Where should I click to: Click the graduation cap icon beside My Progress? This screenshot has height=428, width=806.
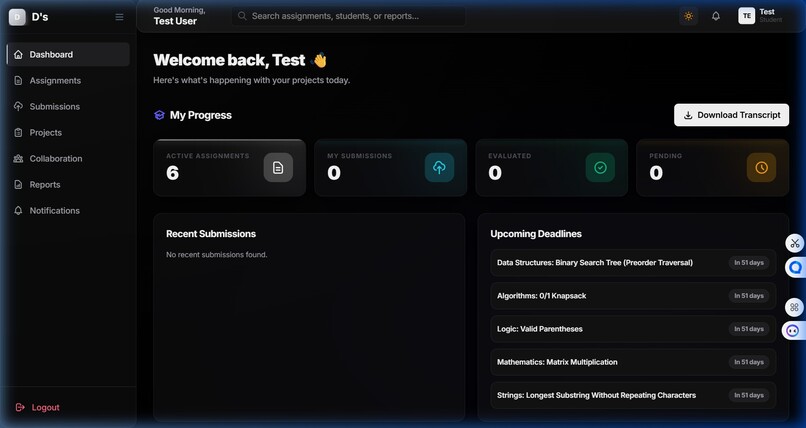(x=159, y=115)
